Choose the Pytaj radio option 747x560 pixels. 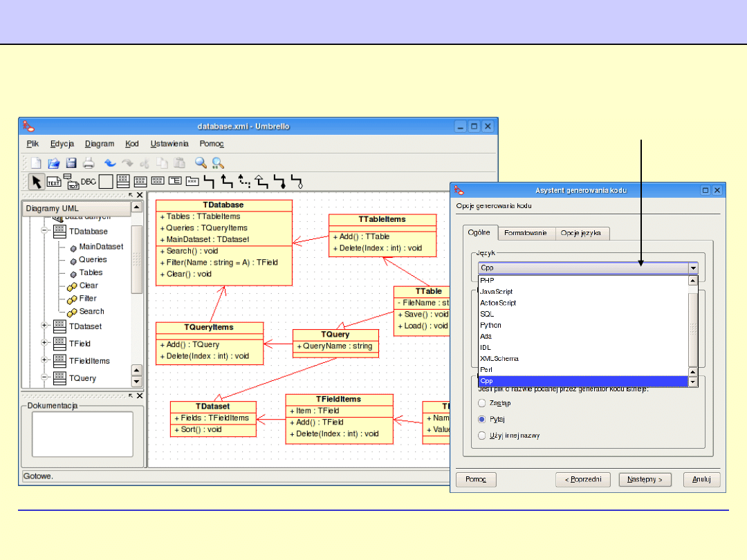click(x=482, y=420)
